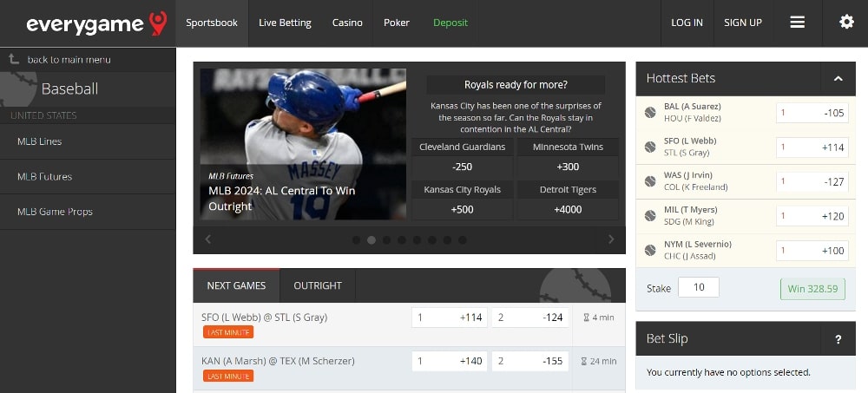This screenshot has width=868, height=393.
Task: Open the Live Betting menu item
Action: [285, 23]
